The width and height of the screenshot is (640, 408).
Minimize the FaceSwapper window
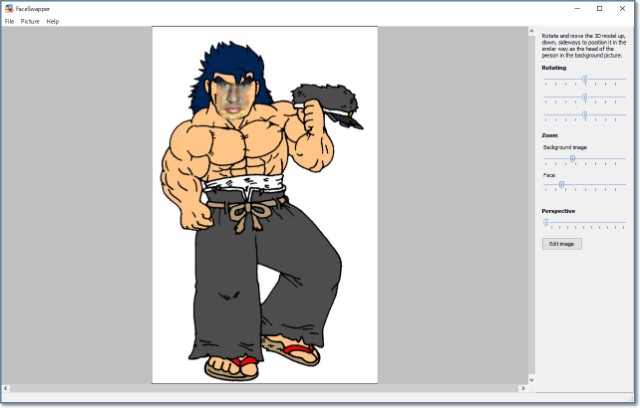574,8
